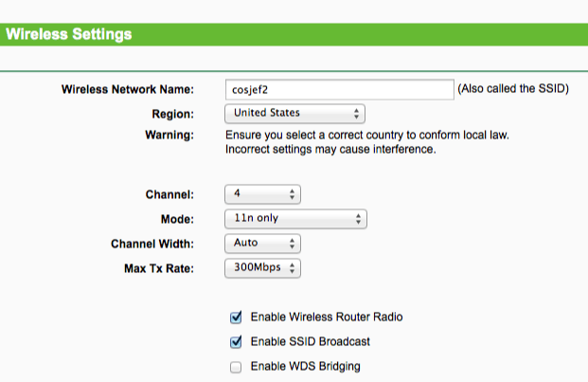The image size is (588, 382).
Task: Disable the Enable SSID Broadcast checkbox
Action: pyautogui.click(x=236, y=341)
